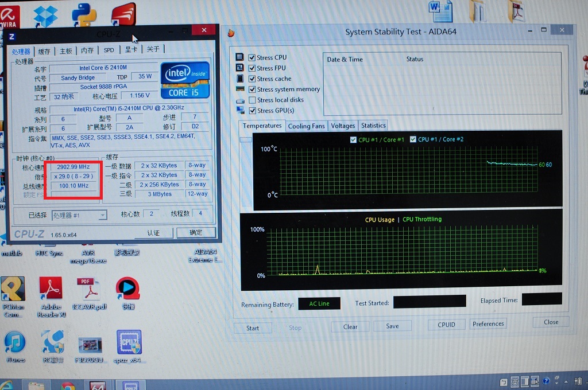Expand the 处理器 #1 selection dropdown in CPU-Z
Viewport: 588px width, 390px height.
coord(102,215)
